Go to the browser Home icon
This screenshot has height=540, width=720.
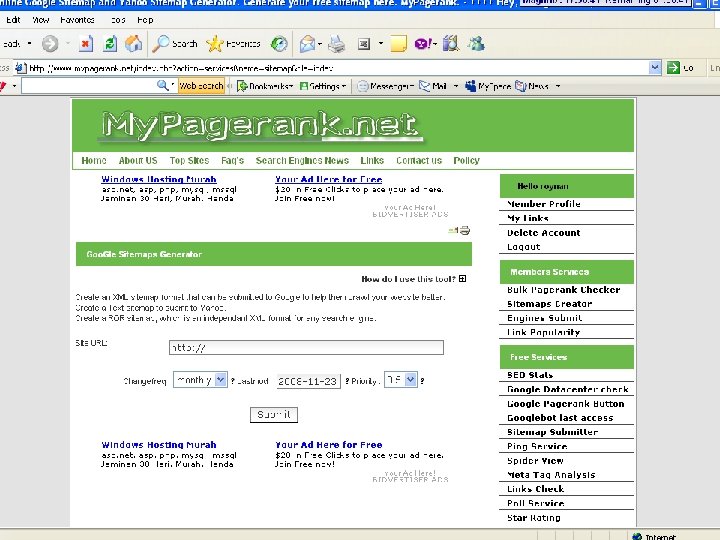[x=133, y=44]
